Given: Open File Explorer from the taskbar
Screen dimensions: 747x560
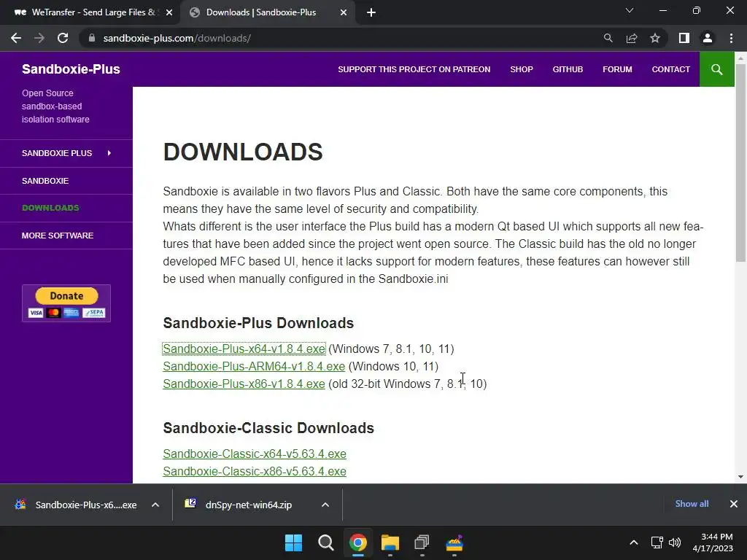Looking at the screenshot, I should tap(390, 542).
